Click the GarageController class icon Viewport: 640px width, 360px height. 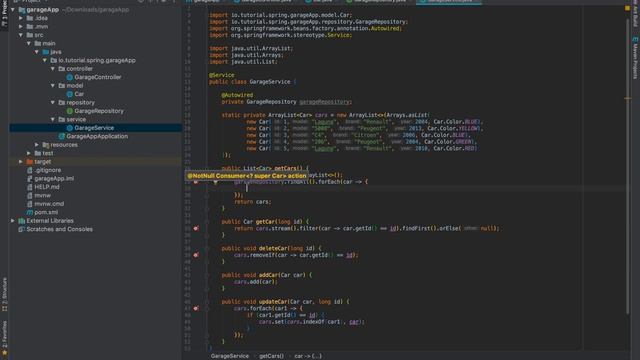(x=70, y=77)
